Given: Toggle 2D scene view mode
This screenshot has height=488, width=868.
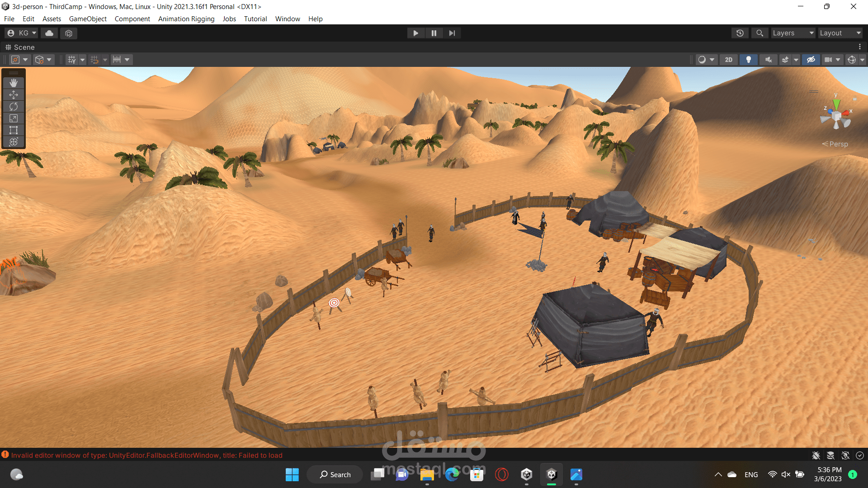Looking at the screenshot, I should (x=728, y=60).
